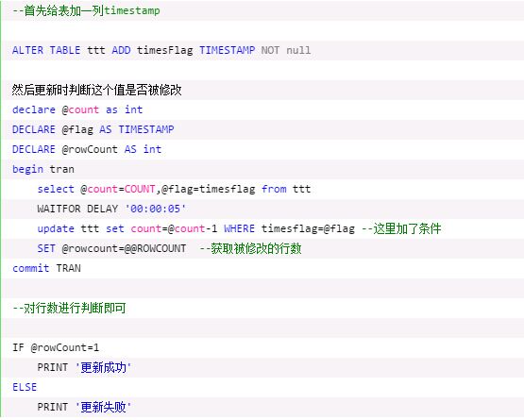Click the ELSE keyword

click(25, 387)
